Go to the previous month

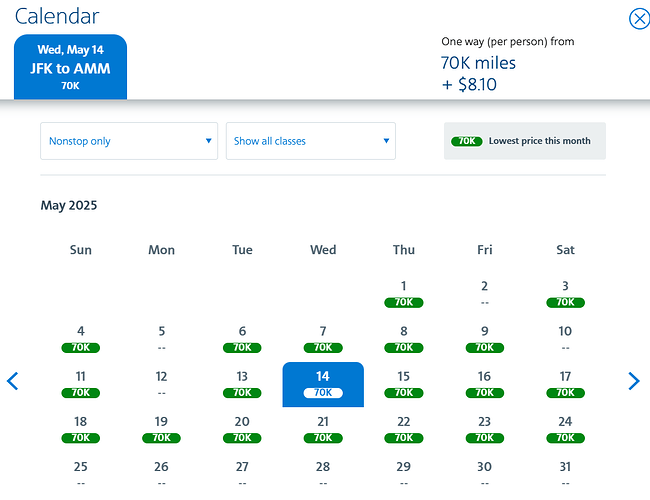(x=13, y=381)
